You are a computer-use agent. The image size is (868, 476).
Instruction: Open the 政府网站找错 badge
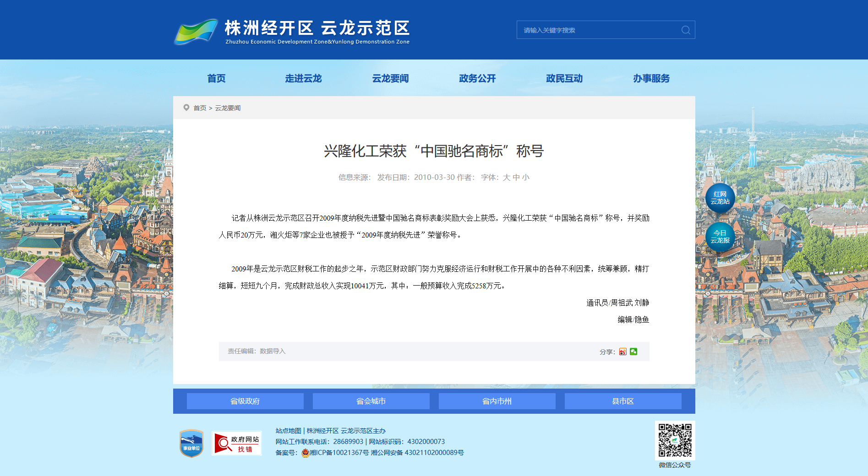237,443
